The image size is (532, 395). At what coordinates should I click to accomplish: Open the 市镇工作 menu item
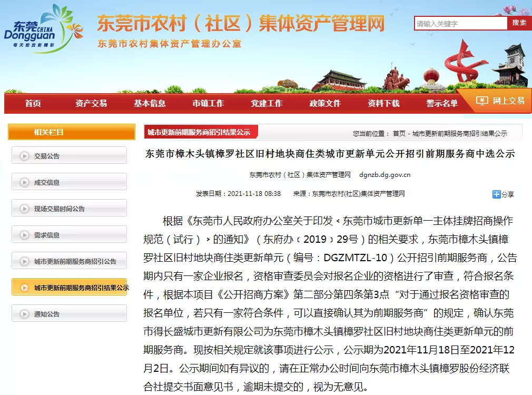[208, 104]
